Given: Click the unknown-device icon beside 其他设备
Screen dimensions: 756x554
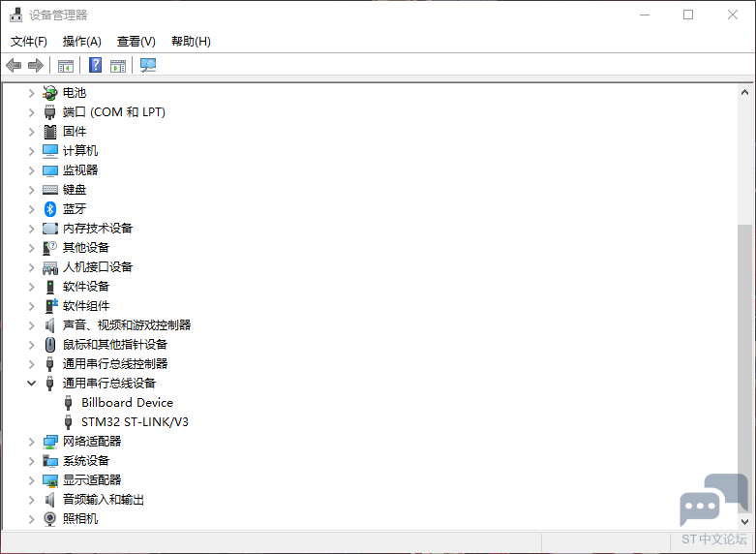Looking at the screenshot, I should tap(49, 248).
